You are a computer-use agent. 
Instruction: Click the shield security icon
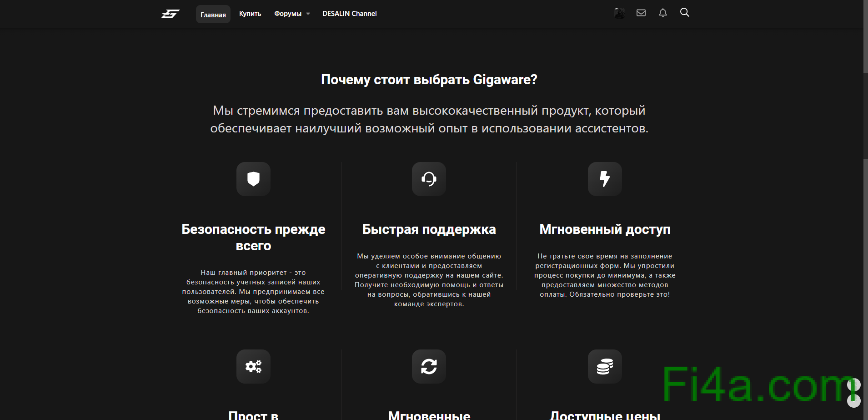point(253,179)
